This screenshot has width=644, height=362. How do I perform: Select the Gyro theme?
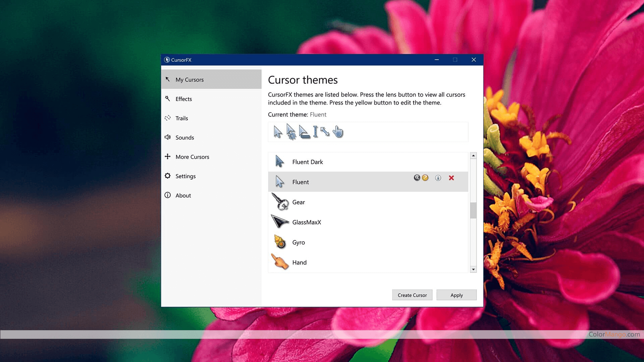point(368,242)
